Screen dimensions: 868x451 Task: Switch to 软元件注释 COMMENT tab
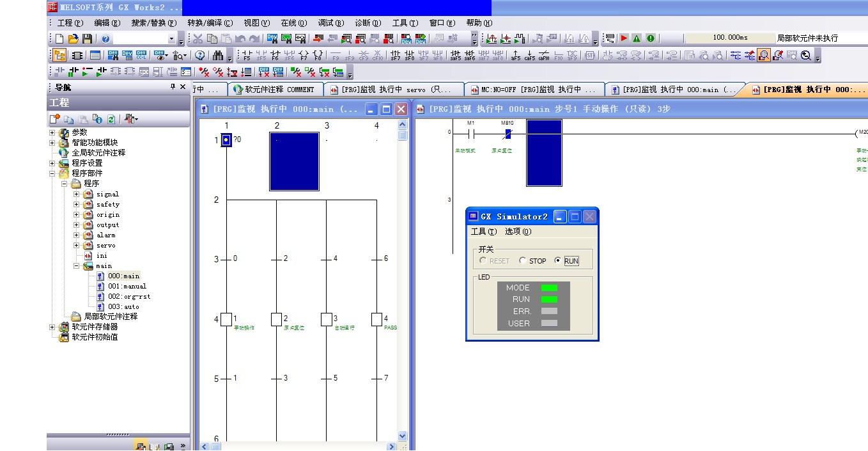click(x=275, y=90)
